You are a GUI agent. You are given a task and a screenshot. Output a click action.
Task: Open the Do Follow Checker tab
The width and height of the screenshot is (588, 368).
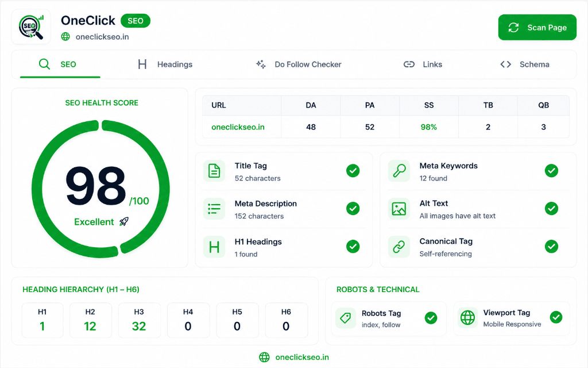point(299,64)
